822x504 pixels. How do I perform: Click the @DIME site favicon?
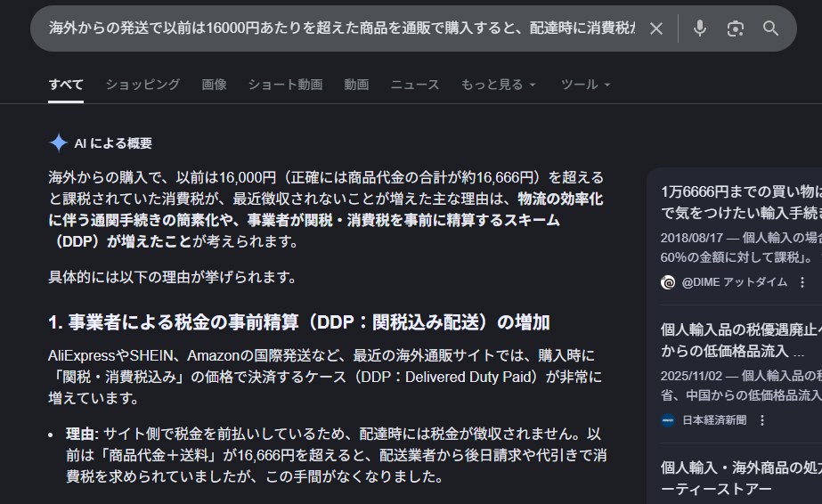tap(668, 282)
